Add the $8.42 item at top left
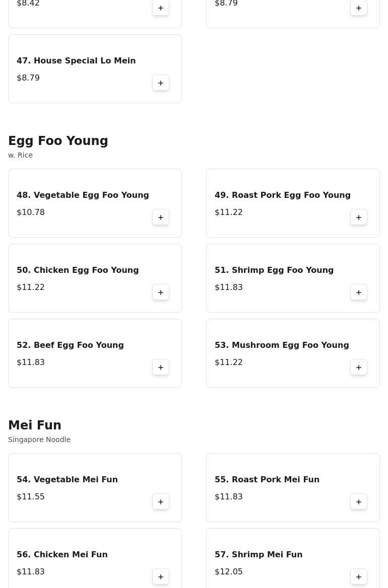The image size is (388, 588). tap(161, 8)
